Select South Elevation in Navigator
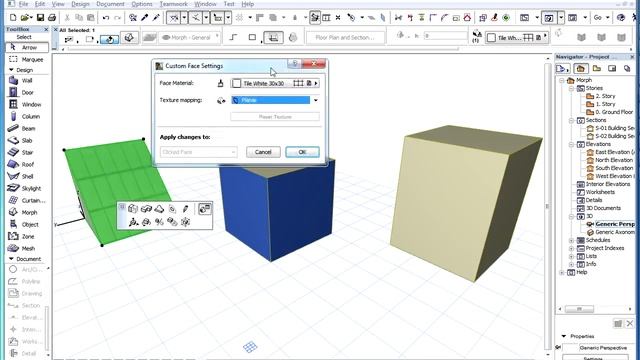The height and width of the screenshot is (360, 640). (610, 168)
